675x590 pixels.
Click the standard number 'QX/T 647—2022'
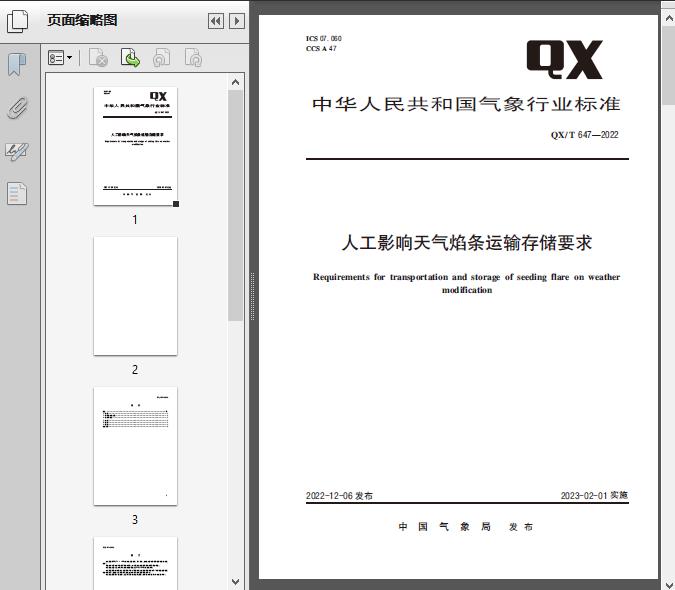click(584, 135)
